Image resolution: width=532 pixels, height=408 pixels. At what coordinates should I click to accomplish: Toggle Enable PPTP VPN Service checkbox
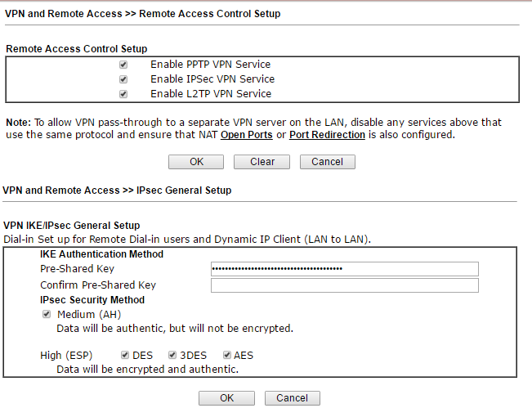(x=123, y=65)
